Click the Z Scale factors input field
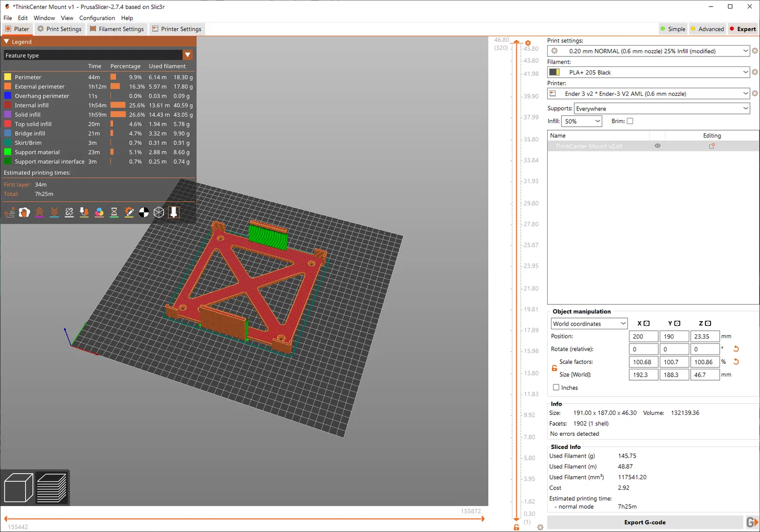The image size is (760, 532). [x=705, y=362]
